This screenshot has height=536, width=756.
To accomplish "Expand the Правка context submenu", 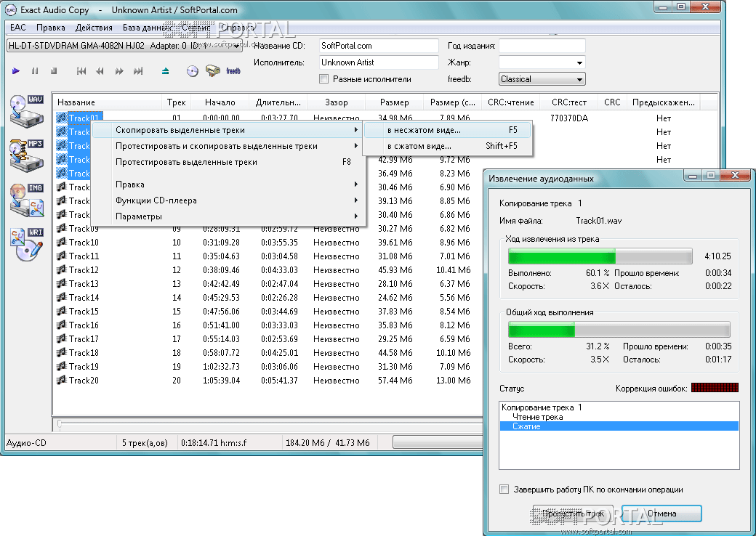I will pyautogui.click(x=227, y=184).
